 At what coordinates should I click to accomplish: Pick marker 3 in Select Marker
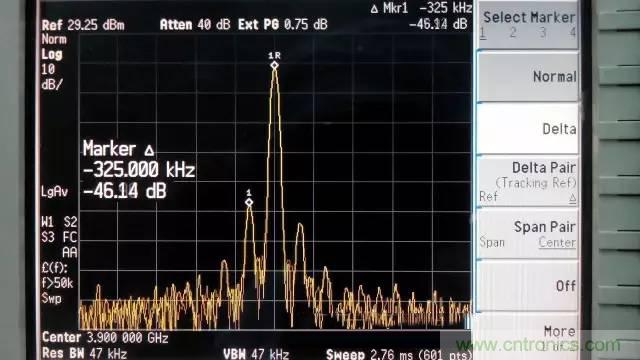542,33
